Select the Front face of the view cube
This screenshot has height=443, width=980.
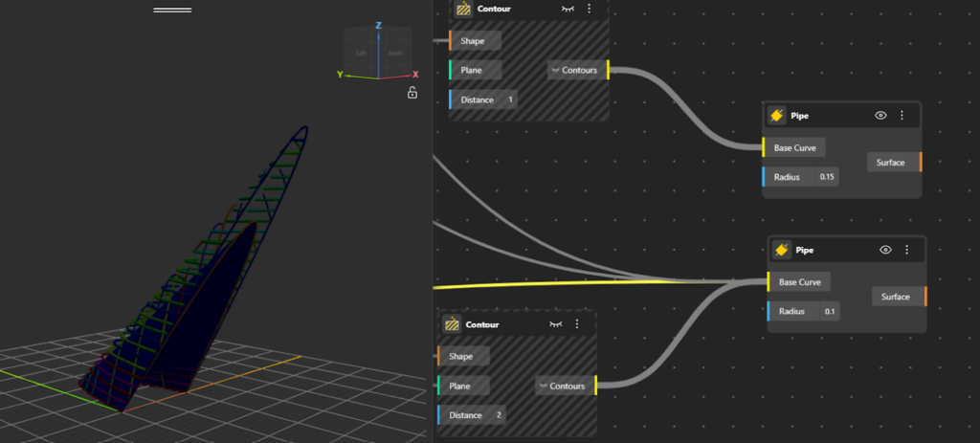point(394,54)
